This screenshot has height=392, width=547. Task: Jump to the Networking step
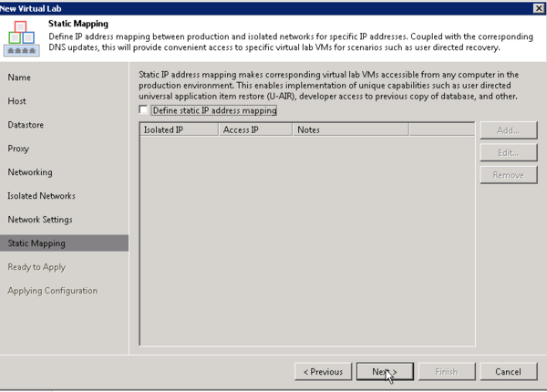(x=30, y=172)
